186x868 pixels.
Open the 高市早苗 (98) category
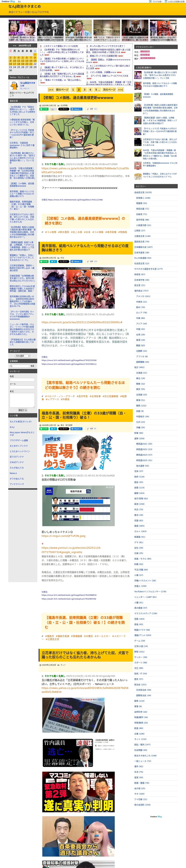point(142,220)
